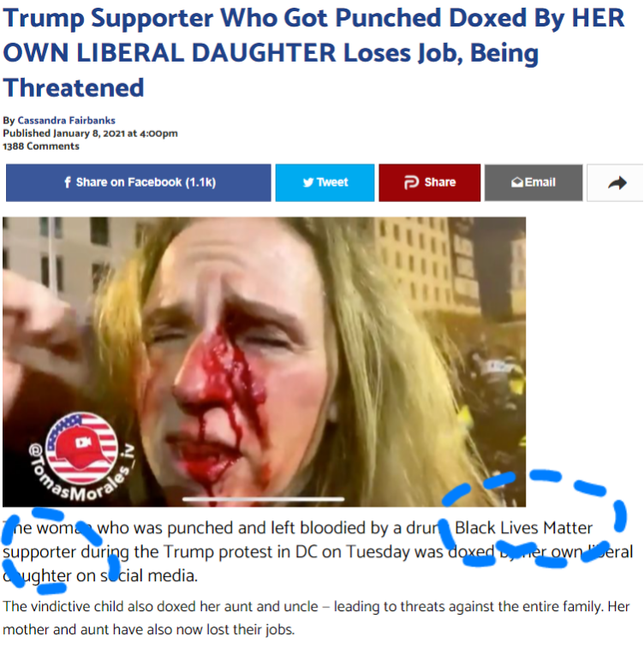Viewport: 644px width, 648px height.
Task: Click the red Parler Share button
Action: 429,182
